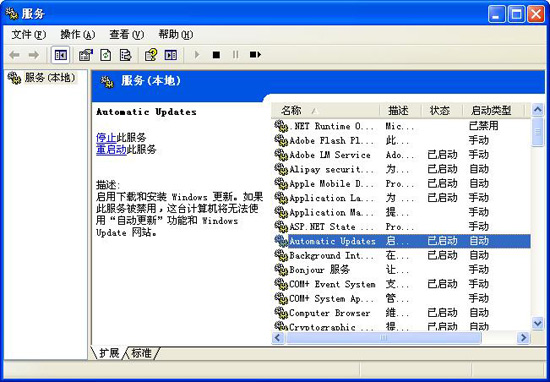Click 已启动 status of Alipay securit...

[442, 169]
